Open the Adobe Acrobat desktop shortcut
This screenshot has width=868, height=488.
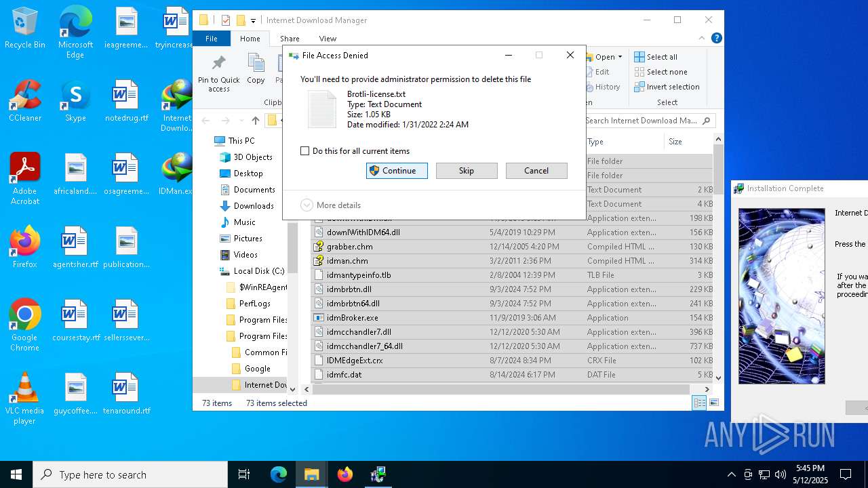(x=25, y=179)
